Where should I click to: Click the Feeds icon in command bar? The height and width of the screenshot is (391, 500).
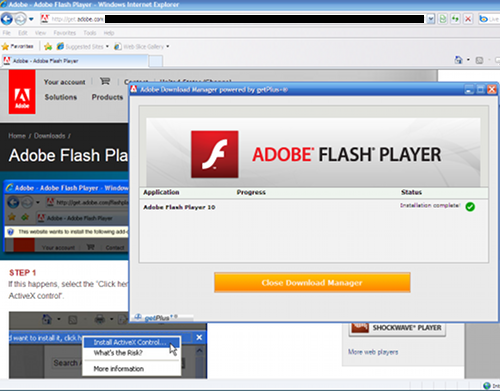point(479,60)
